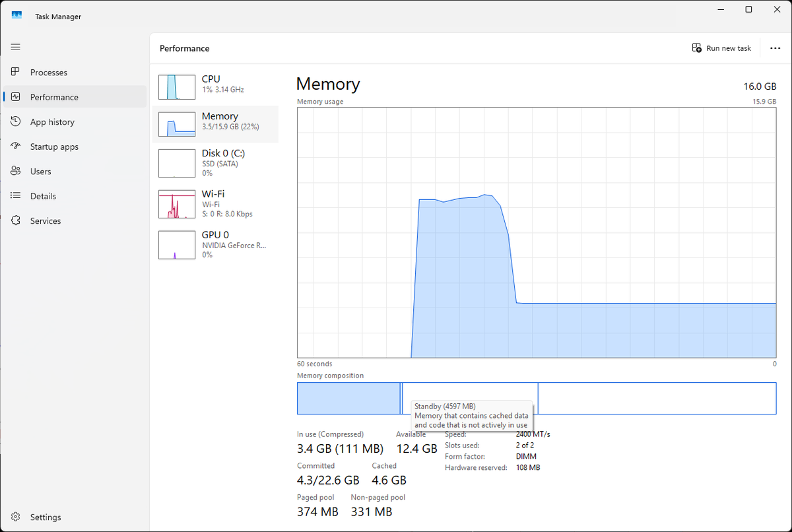This screenshot has height=532, width=792.
Task: Select Memory 3.5/15.9 GB (22%) entry
Action: pyautogui.click(x=216, y=124)
